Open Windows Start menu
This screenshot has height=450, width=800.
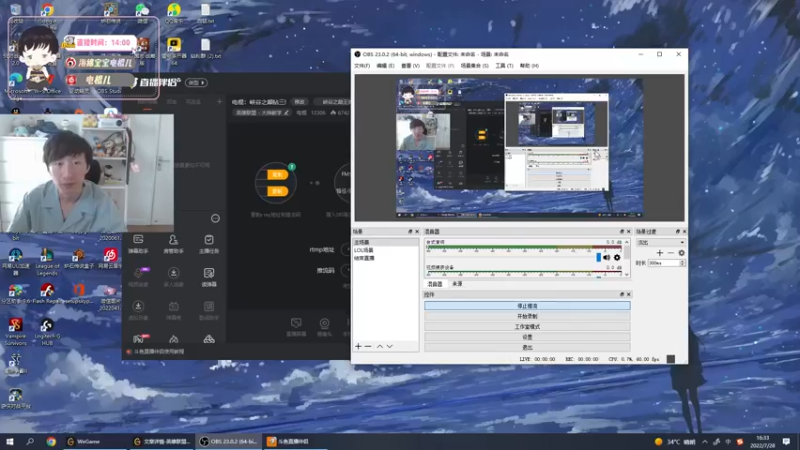pyautogui.click(x=10, y=441)
